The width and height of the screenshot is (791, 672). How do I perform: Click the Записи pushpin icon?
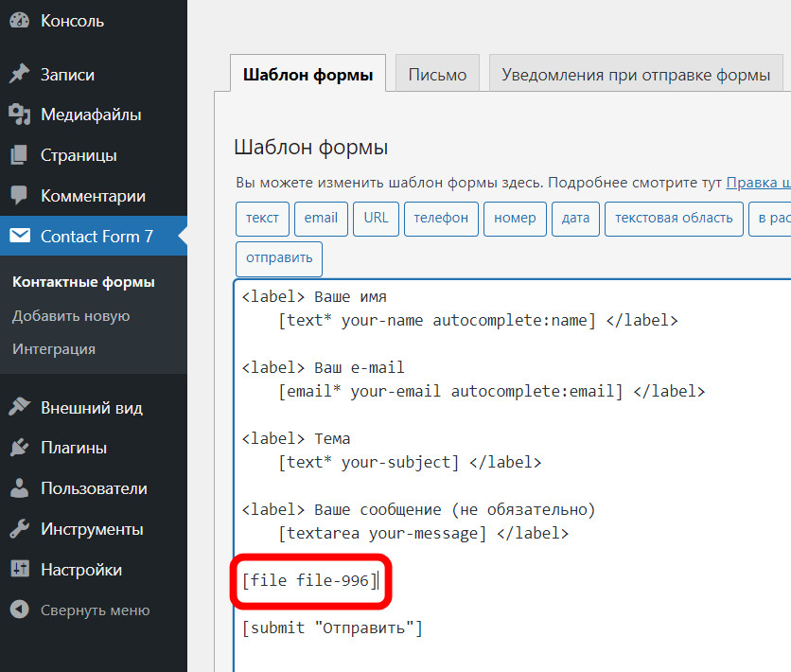(20, 74)
